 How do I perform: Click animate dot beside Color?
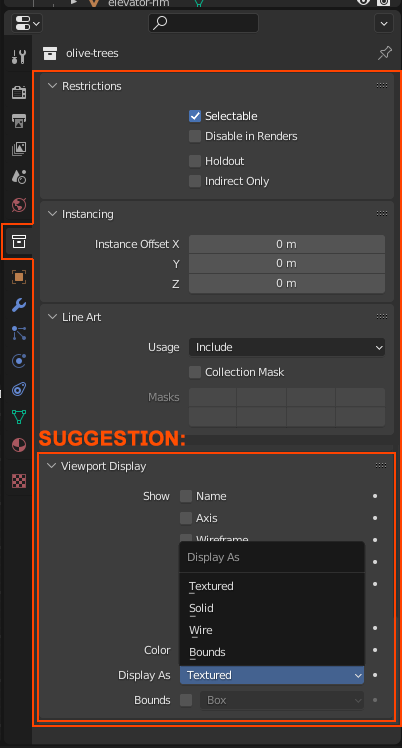coord(375,650)
